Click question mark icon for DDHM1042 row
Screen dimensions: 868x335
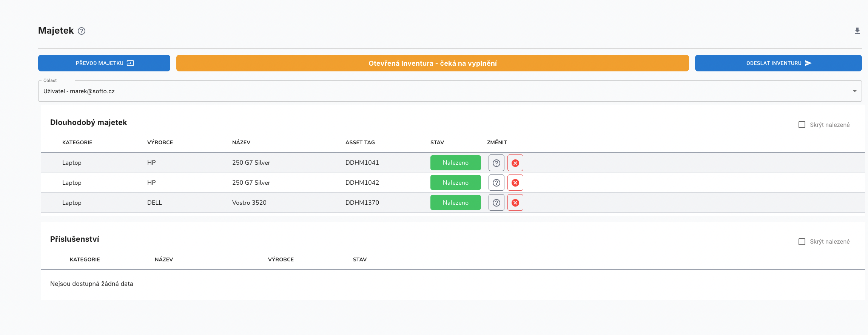[496, 183]
